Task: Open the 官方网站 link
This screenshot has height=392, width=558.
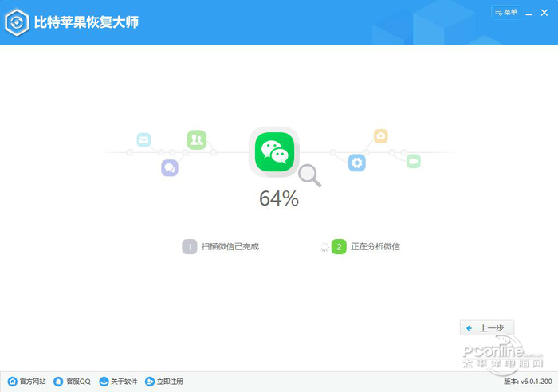Action: pos(26,382)
